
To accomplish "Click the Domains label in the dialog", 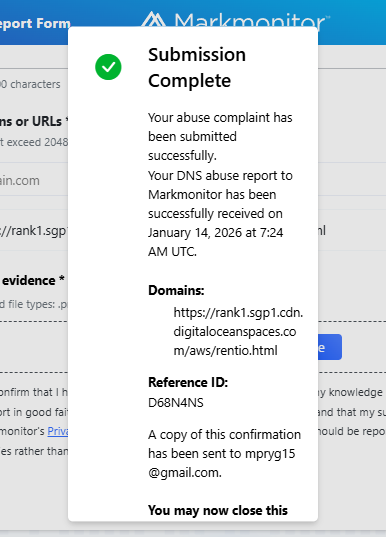I will coord(176,290).
